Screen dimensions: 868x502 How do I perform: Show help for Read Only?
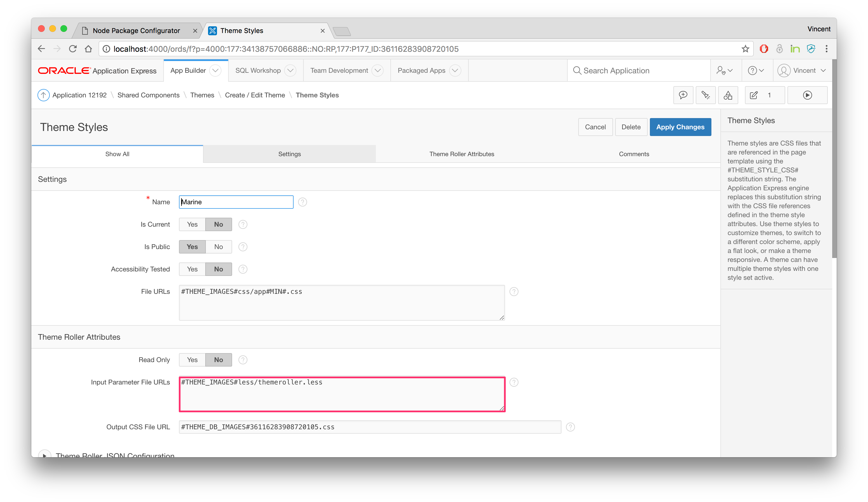[243, 360]
